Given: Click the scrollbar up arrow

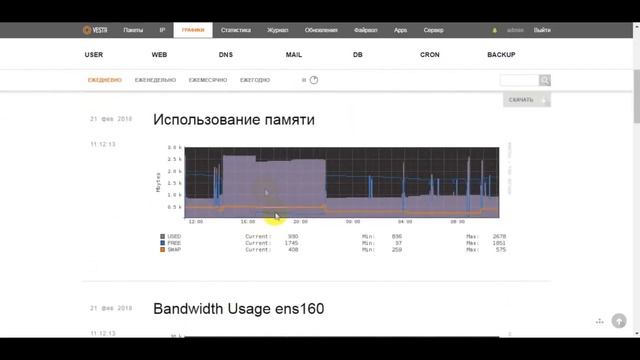Looking at the screenshot, I should [x=636, y=26].
